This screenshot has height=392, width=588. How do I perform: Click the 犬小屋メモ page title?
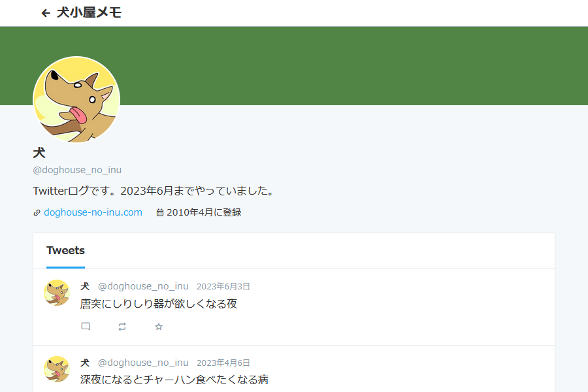click(x=90, y=13)
